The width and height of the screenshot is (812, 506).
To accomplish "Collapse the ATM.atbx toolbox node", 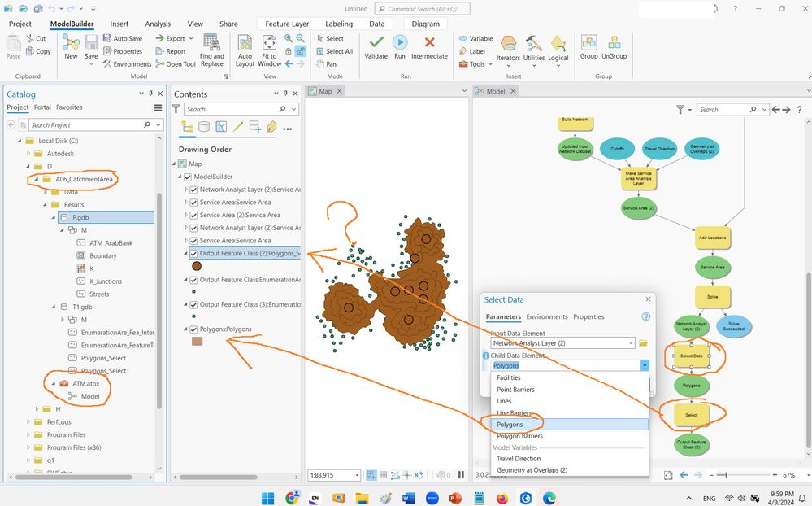I will click(x=54, y=384).
